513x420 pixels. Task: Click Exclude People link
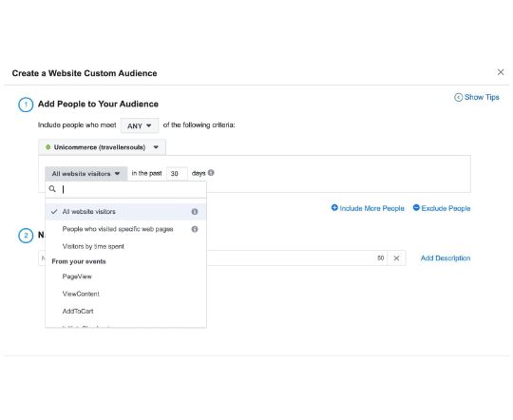446,208
